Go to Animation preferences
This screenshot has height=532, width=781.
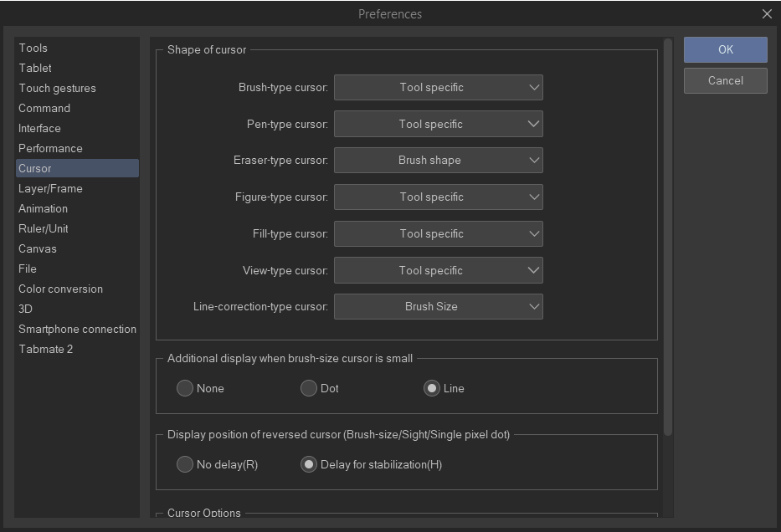(77, 208)
